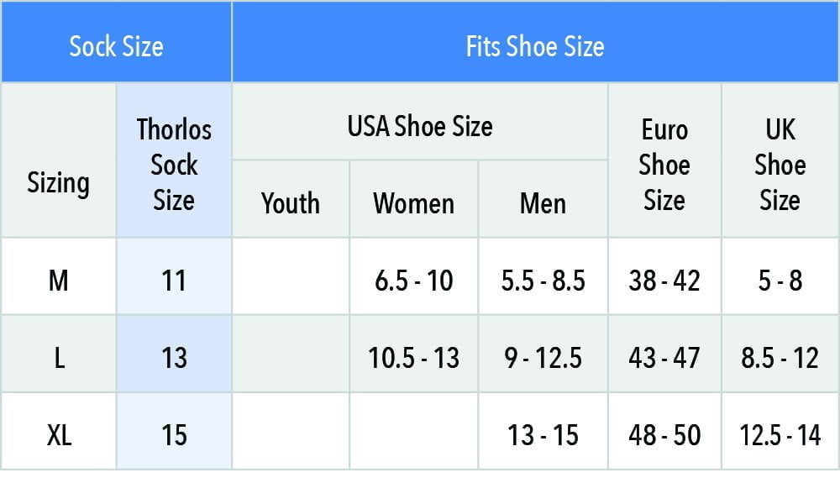Select women's size "10.5 - 13" cell

(x=413, y=358)
